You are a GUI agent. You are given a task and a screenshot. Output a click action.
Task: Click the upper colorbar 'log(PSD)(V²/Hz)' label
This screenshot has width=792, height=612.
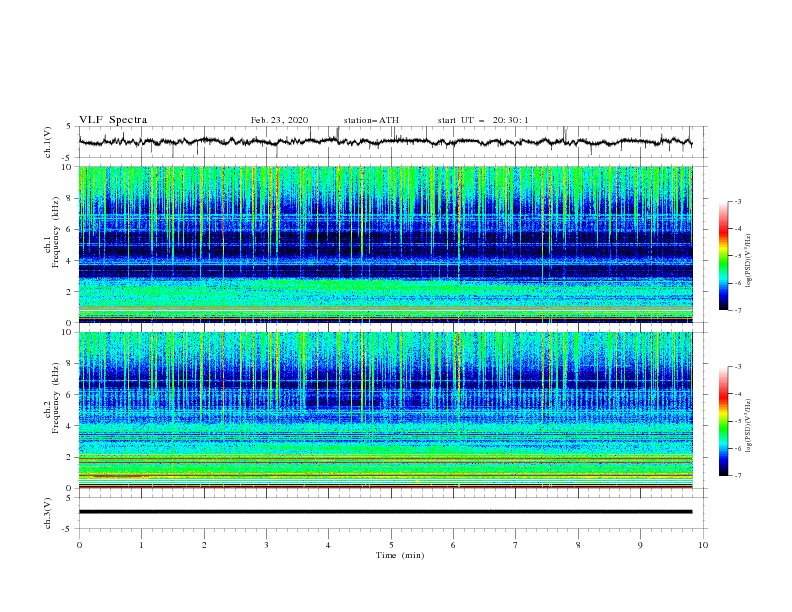click(749, 261)
